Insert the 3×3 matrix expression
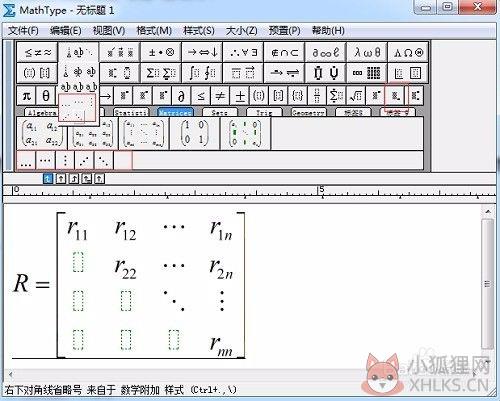This screenshot has height=401, width=500. pyautogui.click(x=93, y=133)
